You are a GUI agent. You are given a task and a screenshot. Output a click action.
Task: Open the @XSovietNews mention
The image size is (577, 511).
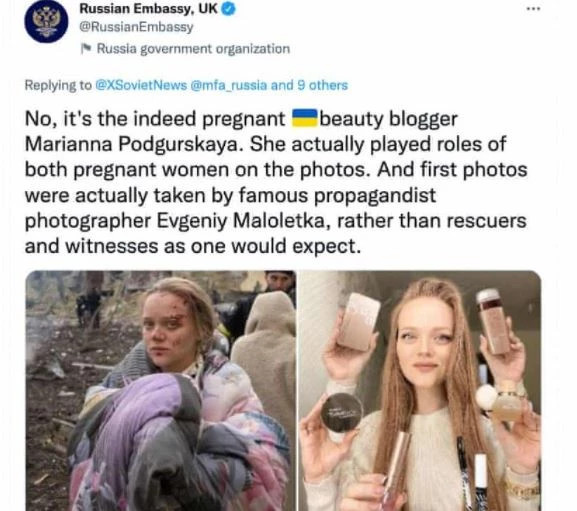pos(141,85)
